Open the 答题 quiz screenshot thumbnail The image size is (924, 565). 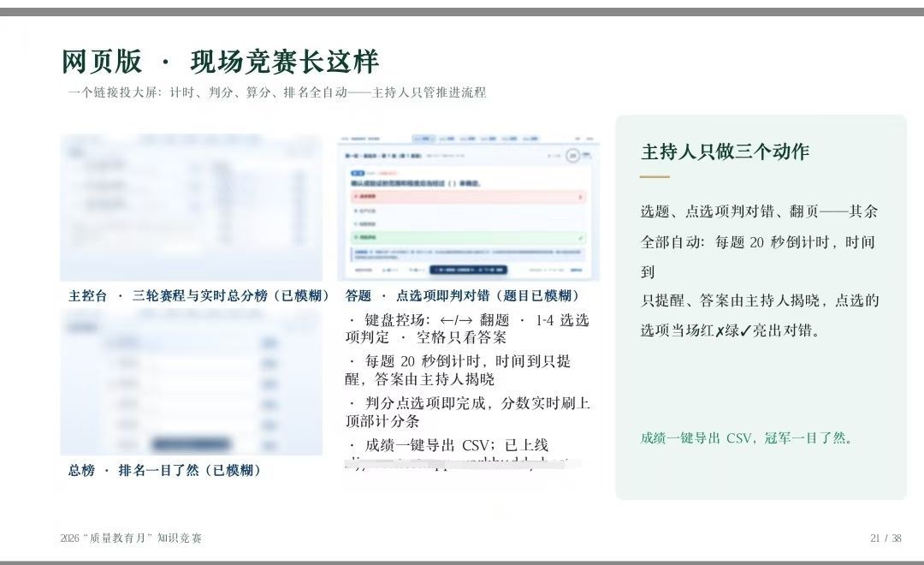[469, 208]
